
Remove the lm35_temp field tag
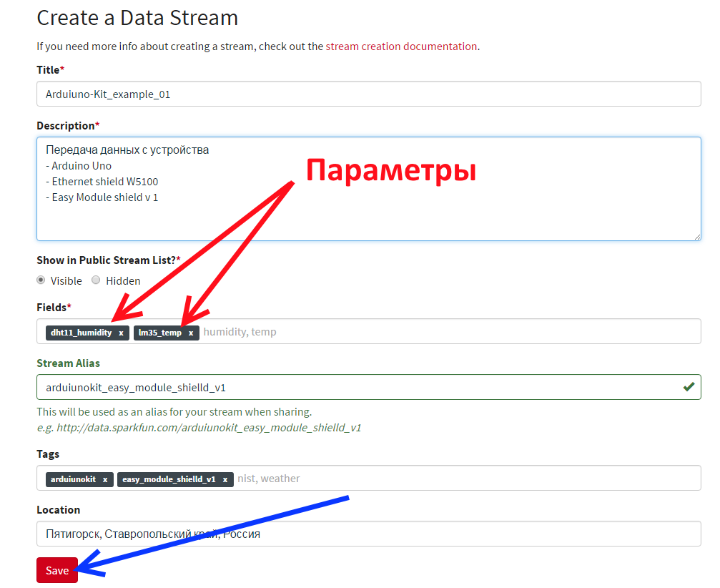point(191,333)
